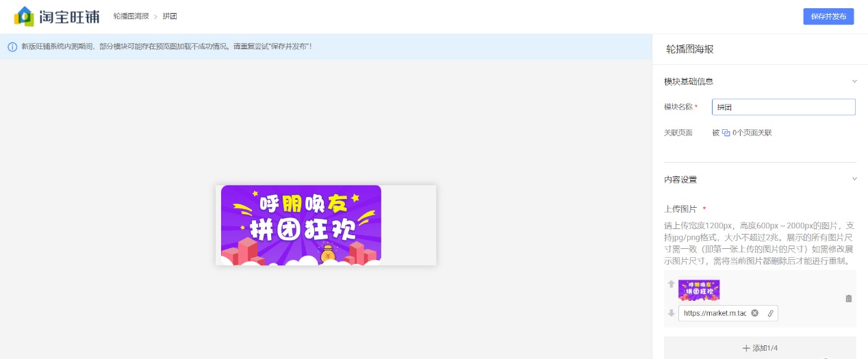Click the 轮播图海报 breadcrumb
868x359 pixels.
131,16
